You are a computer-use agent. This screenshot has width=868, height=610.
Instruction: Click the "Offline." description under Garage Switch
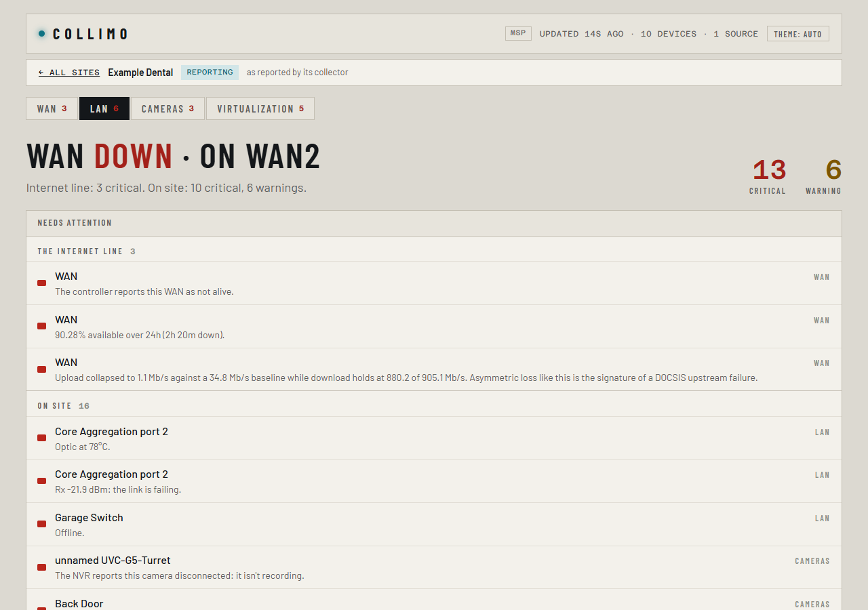click(70, 533)
